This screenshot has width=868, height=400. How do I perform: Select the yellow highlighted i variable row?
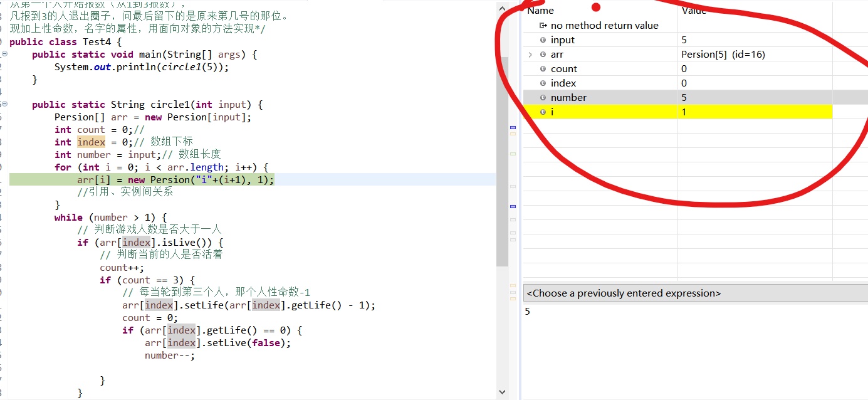pos(678,112)
